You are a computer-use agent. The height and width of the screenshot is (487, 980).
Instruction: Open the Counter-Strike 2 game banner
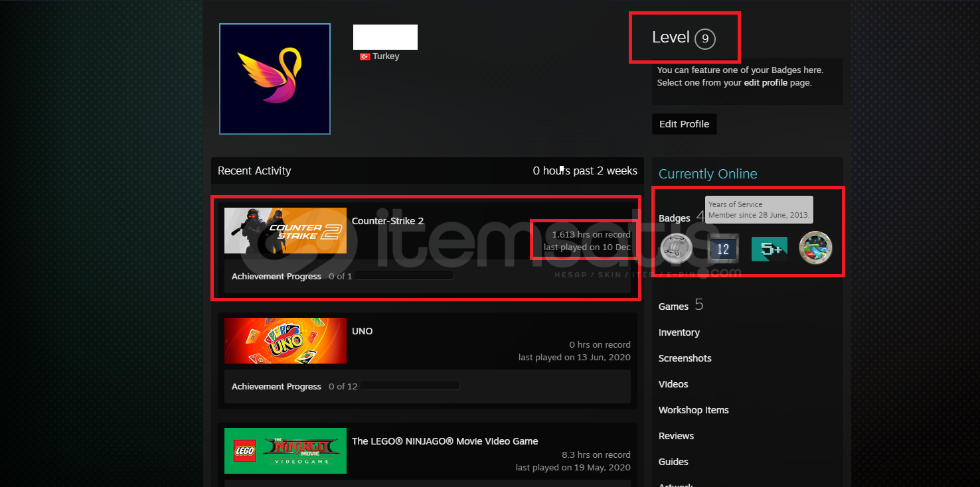click(286, 230)
